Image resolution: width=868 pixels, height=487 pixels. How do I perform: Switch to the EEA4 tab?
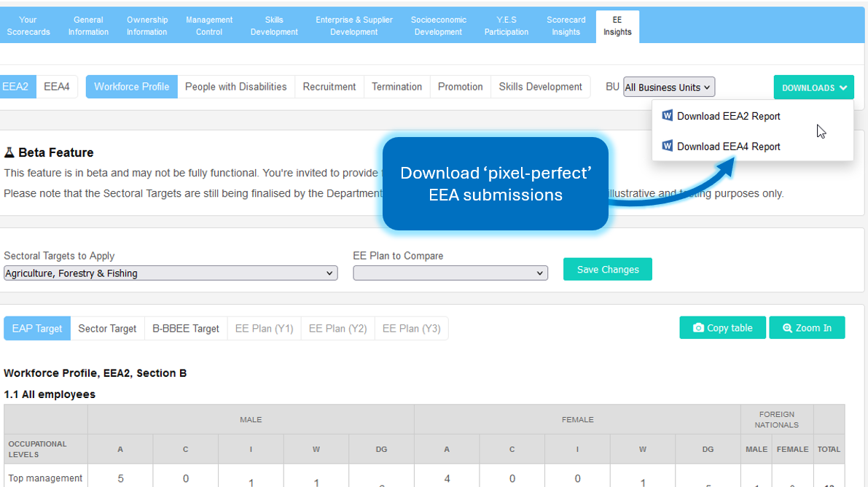[x=57, y=87]
